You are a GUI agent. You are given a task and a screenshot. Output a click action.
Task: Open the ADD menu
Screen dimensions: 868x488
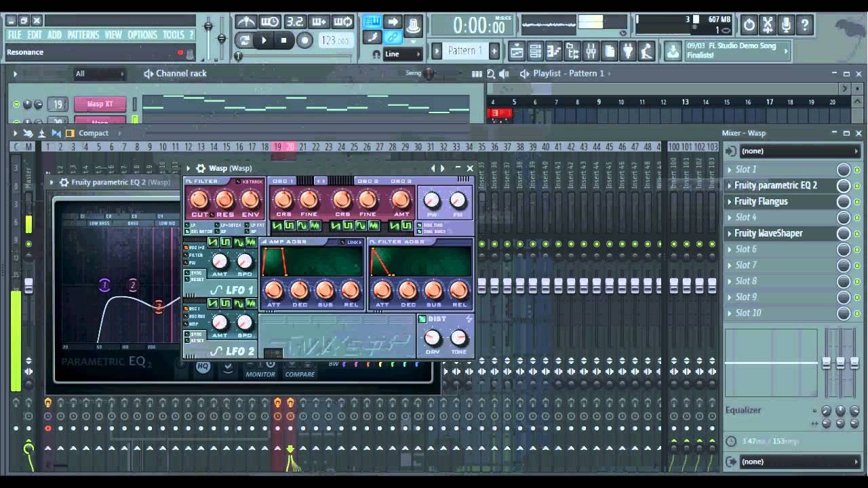(54, 35)
